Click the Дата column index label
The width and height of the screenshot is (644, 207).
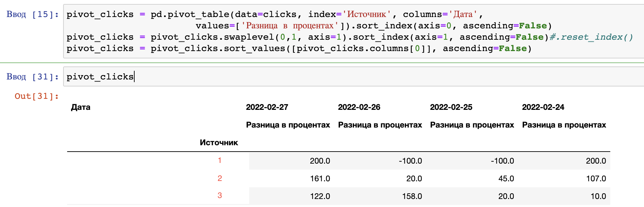click(x=80, y=107)
